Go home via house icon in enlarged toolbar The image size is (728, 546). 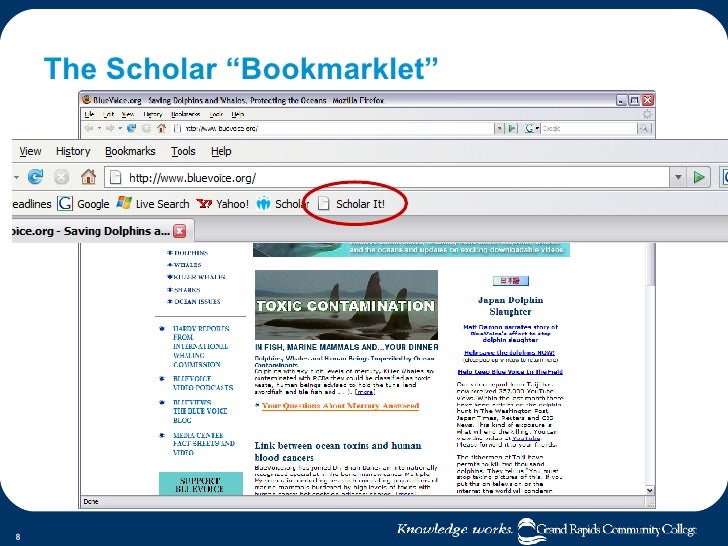[x=88, y=177]
